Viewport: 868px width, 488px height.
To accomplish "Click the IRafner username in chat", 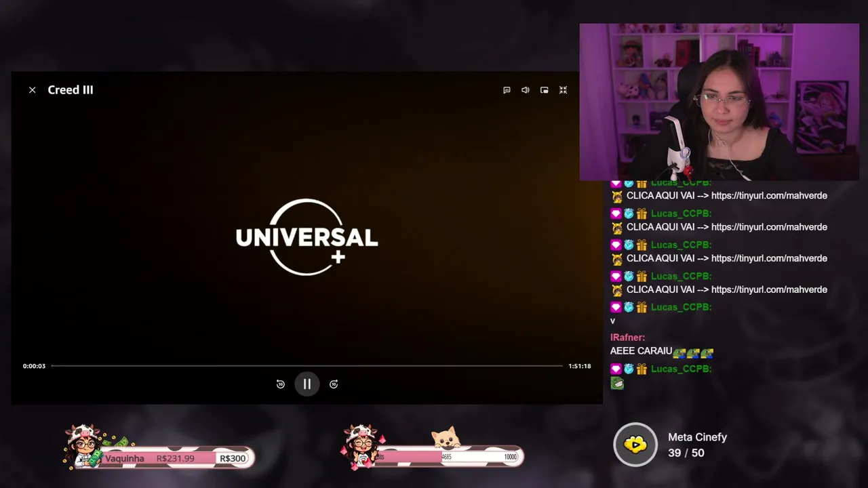I will [x=627, y=338].
